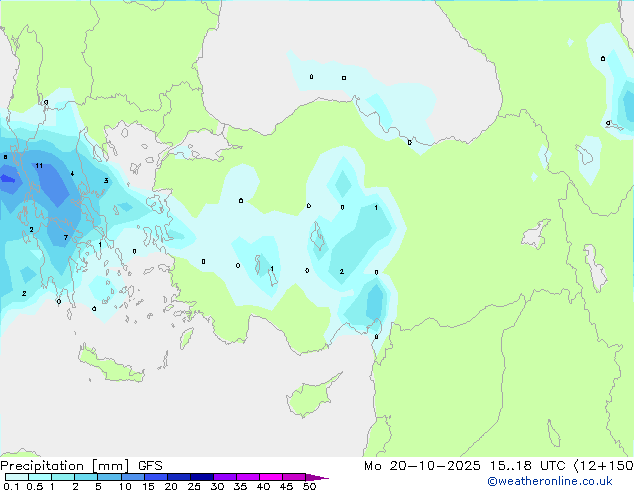The image size is (634, 490).
Task: Click the legend swatch between 45 and 50
Action: click(294, 477)
